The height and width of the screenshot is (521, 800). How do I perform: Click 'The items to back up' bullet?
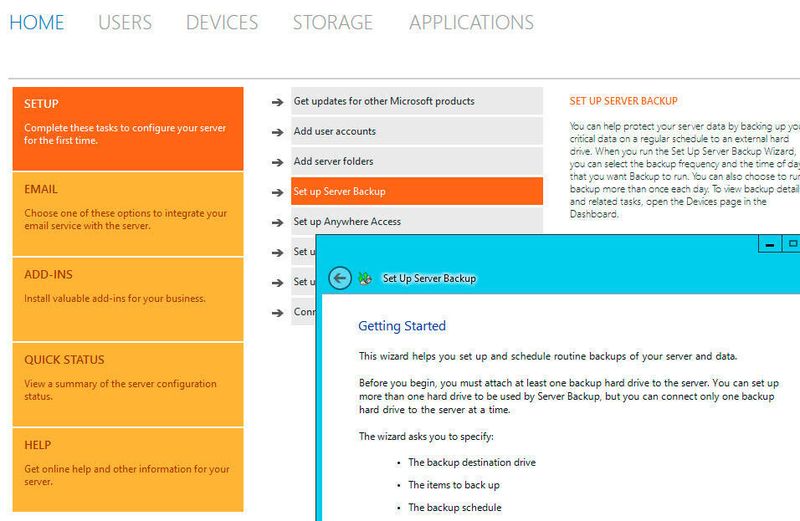click(454, 485)
